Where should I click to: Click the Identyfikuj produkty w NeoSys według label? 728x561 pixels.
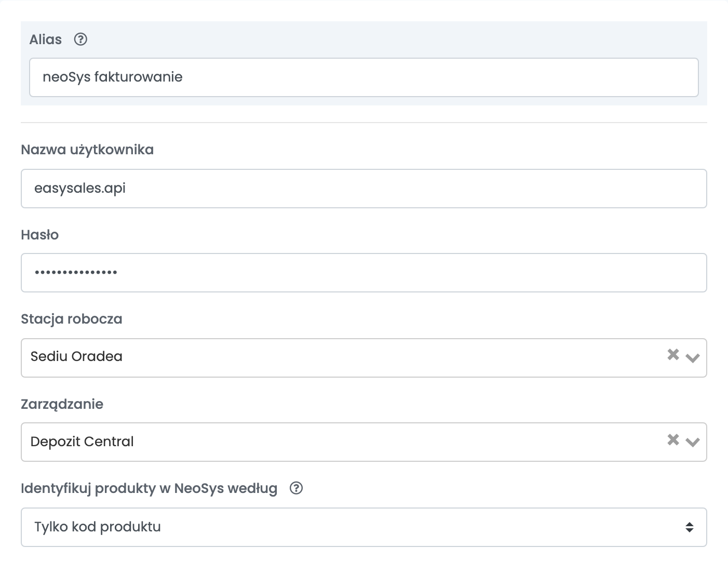point(149,489)
